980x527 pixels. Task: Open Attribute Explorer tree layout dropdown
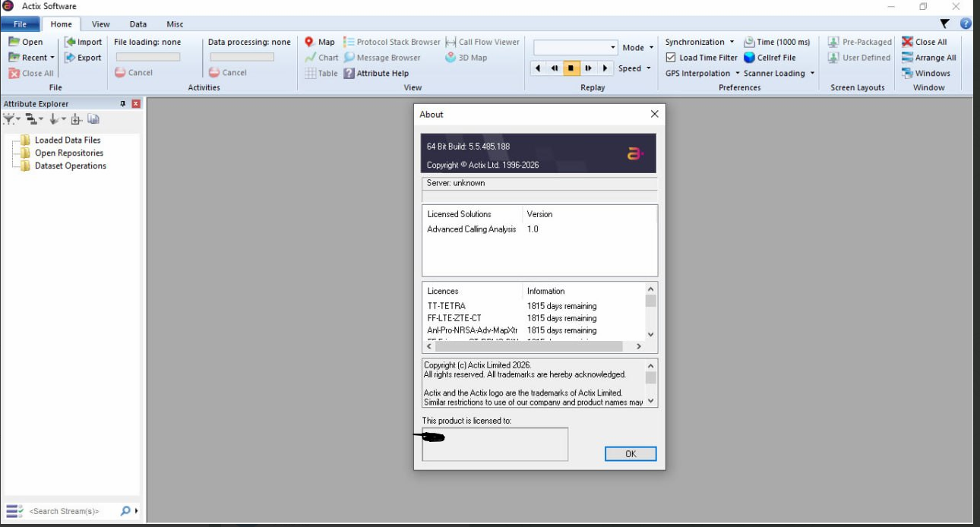tap(34, 119)
